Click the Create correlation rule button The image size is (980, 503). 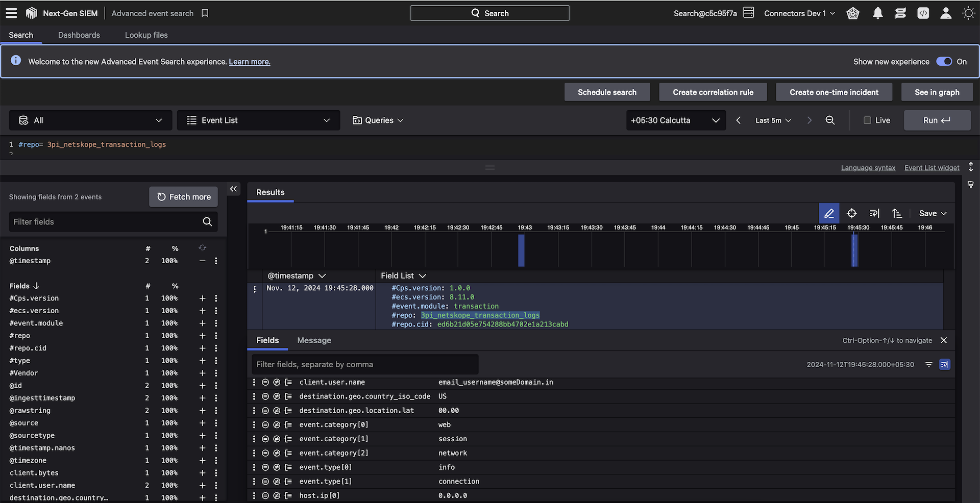[x=713, y=92]
